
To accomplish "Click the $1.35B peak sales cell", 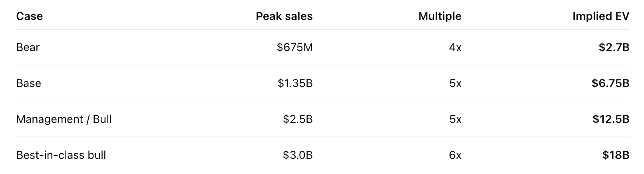I will (x=295, y=83).
